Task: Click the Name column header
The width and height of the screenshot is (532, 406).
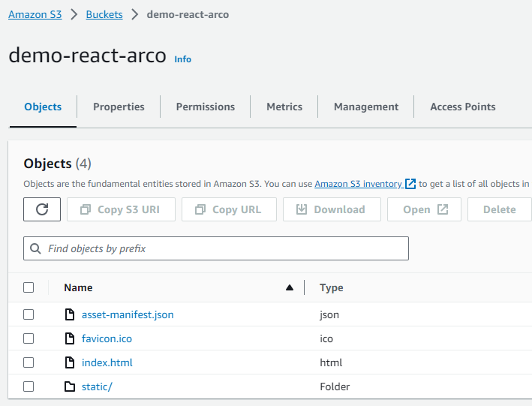Action: [x=78, y=287]
